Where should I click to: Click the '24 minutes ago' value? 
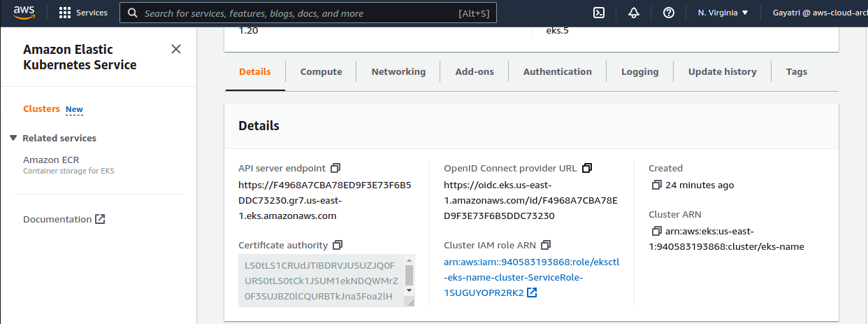700,185
